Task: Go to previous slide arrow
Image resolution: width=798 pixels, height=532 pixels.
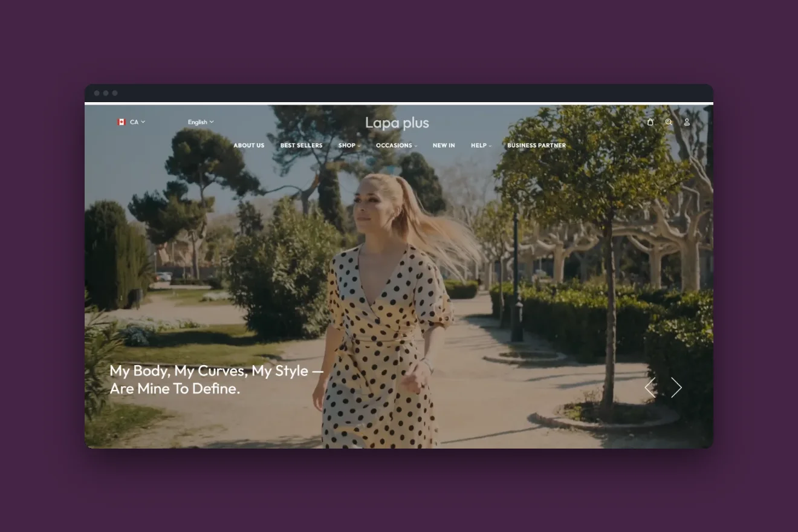Action: [x=650, y=388]
